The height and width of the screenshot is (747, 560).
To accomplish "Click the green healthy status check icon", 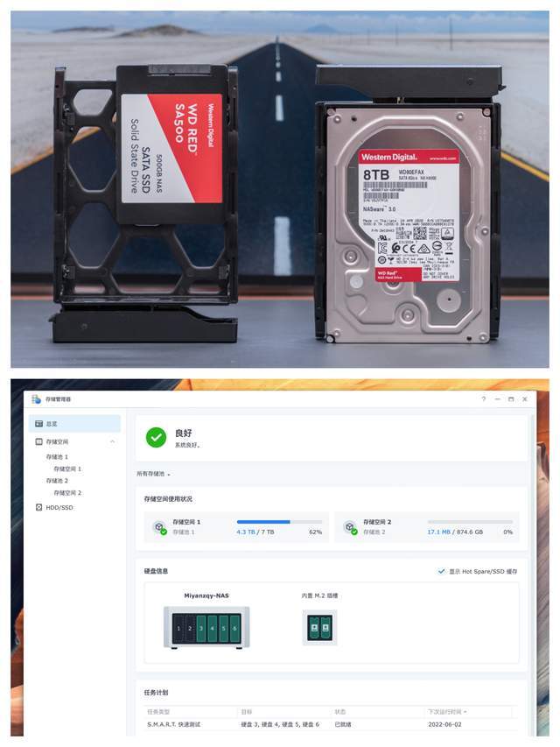I will (157, 437).
